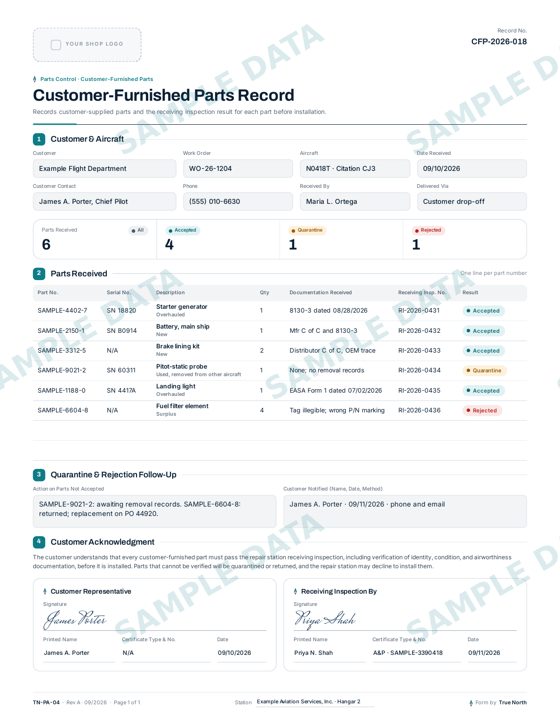Click the Accepted badge for Brake lining kit
Image resolution: width=560 pixels, height=725 pixels.
pyautogui.click(x=483, y=351)
